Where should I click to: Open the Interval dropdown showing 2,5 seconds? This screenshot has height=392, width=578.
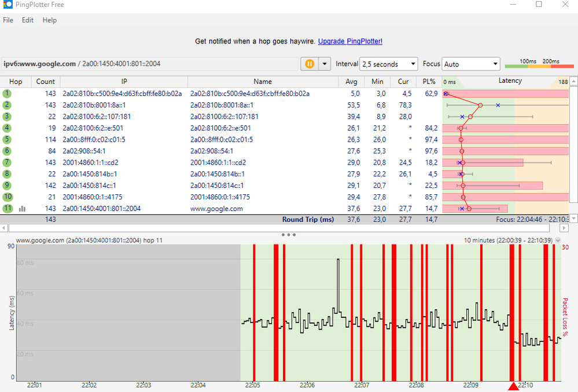click(388, 64)
